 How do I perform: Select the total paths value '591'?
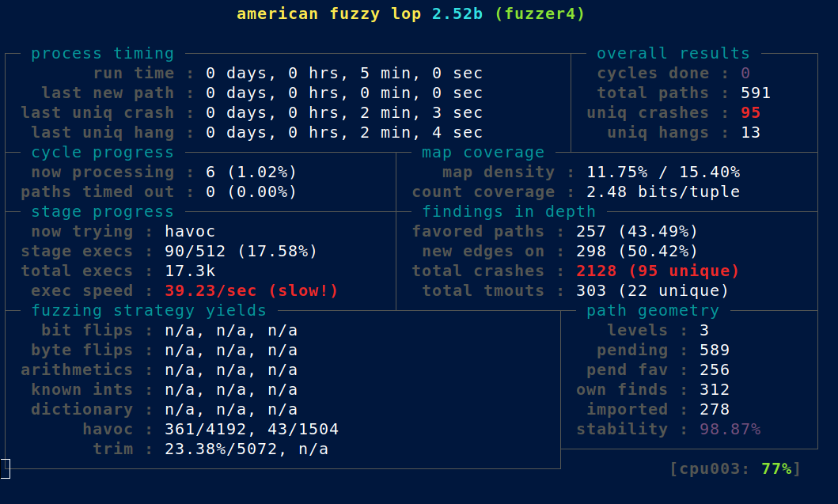[x=755, y=93]
